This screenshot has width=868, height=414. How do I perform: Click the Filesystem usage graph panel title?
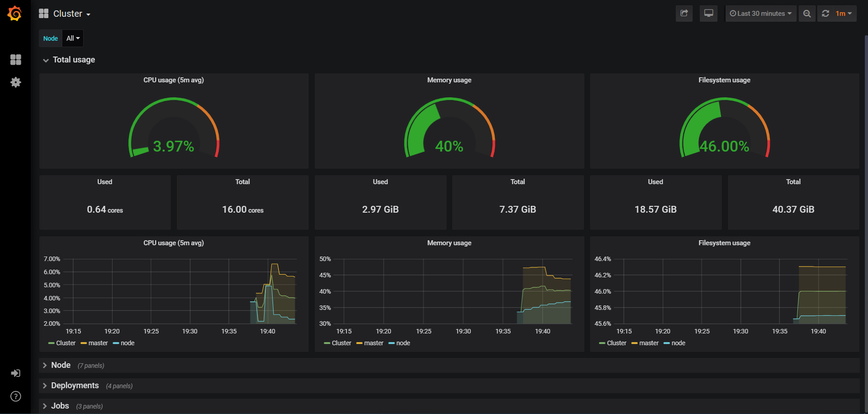(x=724, y=243)
